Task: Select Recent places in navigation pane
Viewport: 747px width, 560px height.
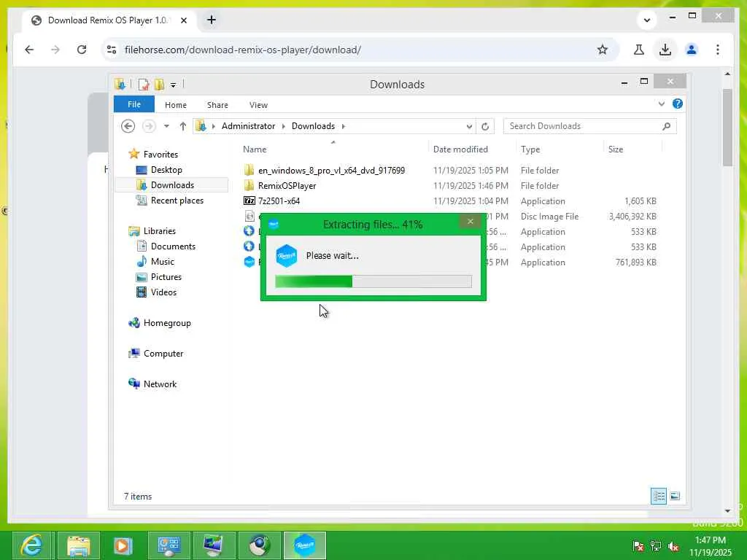Action: (x=177, y=201)
